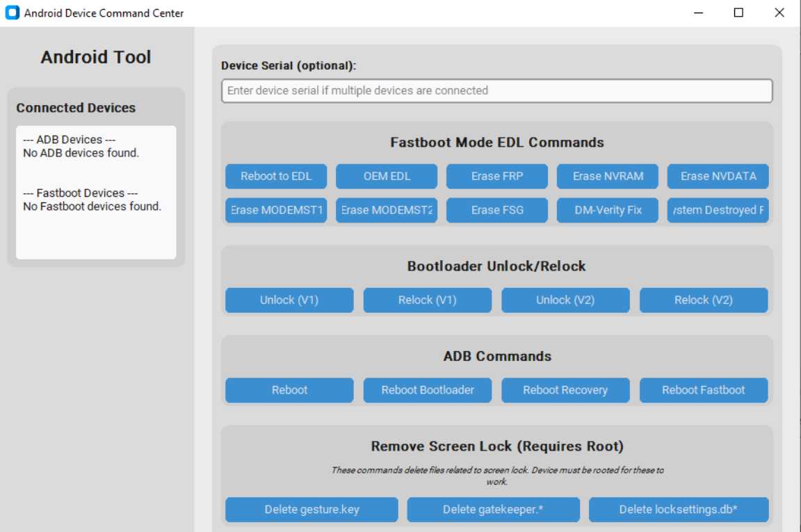Screen dimensions: 801x532
Task: Click the Erase MODEMST2 button
Action: (386, 210)
